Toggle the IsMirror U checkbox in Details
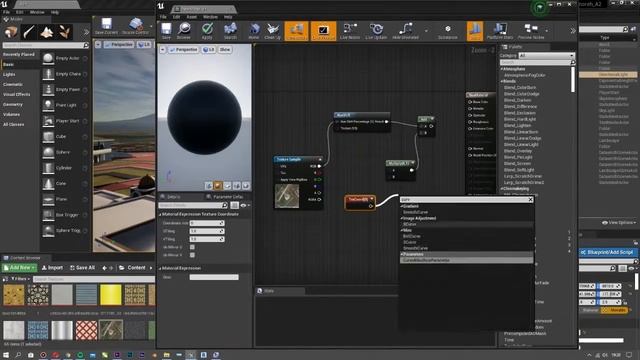Viewport: 640px width, 360px height. point(192,247)
